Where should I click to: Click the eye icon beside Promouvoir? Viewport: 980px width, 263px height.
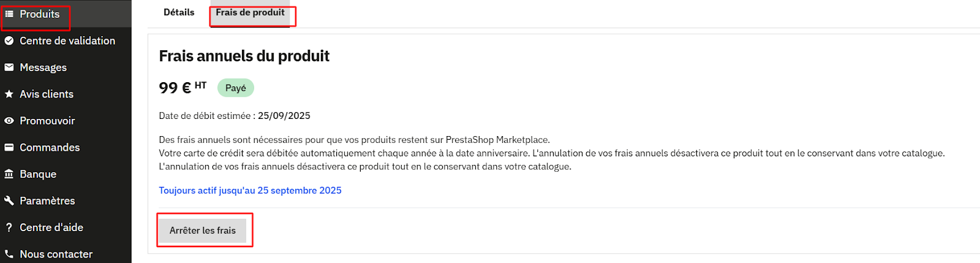(x=9, y=121)
